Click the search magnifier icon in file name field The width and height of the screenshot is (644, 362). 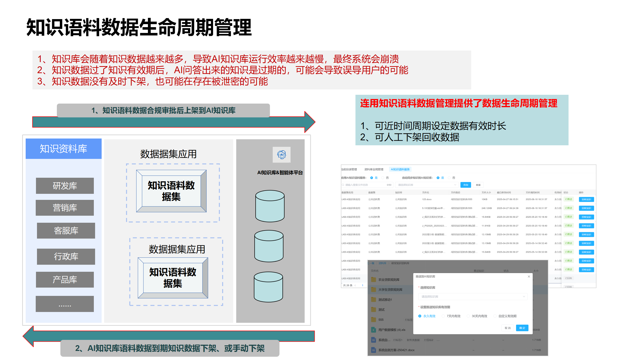coord(343,185)
